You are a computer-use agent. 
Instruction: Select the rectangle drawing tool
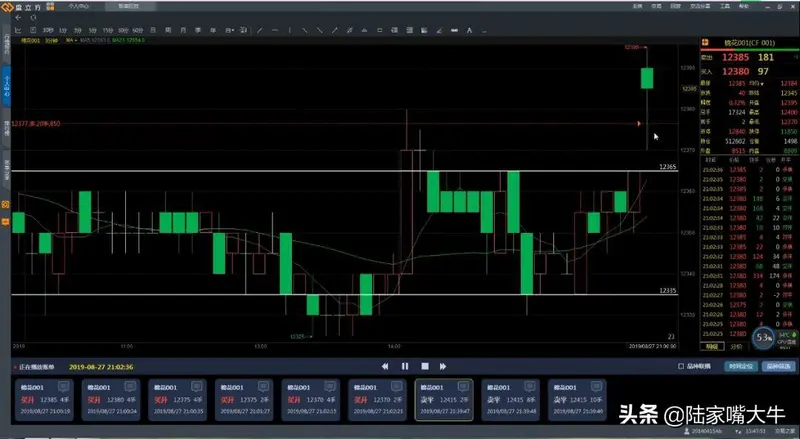380,31
